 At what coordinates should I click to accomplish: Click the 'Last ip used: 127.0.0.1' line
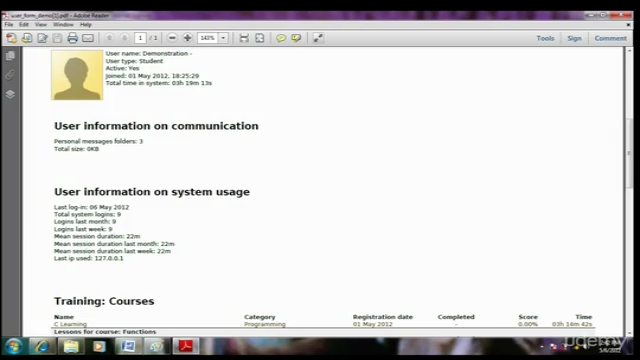(89, 258)
